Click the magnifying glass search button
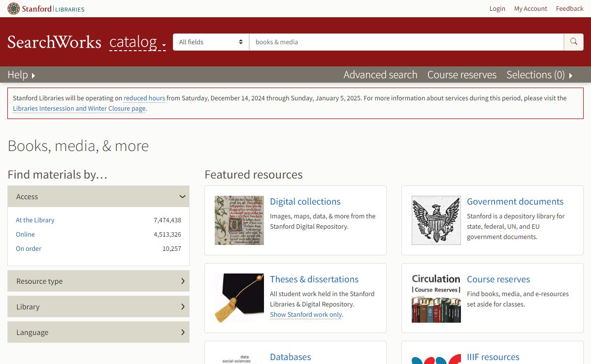Screen dimensions: 591x364 (573, 42)
